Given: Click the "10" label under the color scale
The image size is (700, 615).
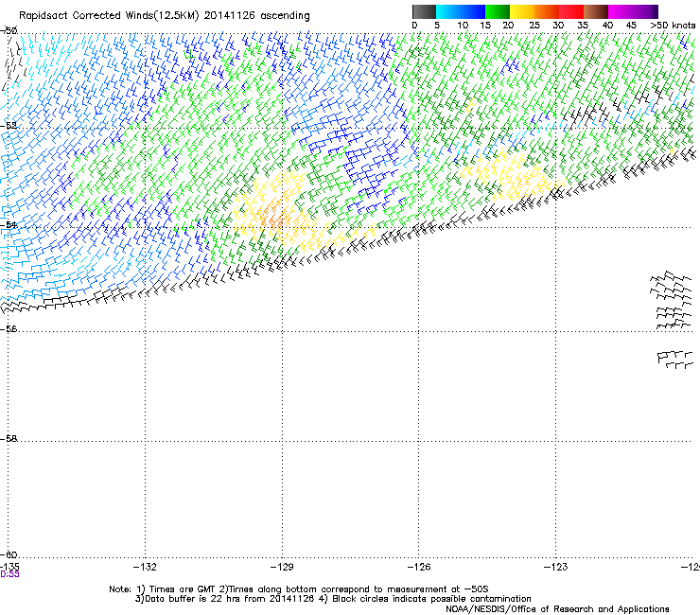Looking at the screenshot, I should pos(463,26).
